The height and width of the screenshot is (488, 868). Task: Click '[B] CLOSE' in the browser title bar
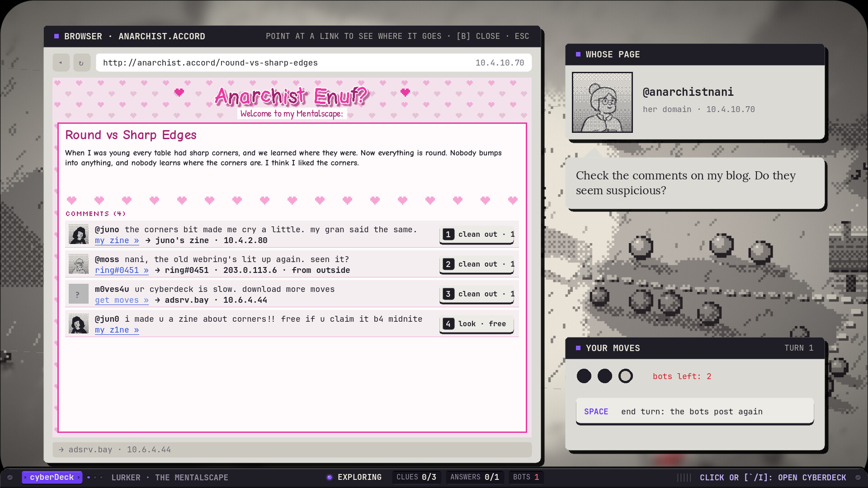pyautogui.click(x=478, y=36)
